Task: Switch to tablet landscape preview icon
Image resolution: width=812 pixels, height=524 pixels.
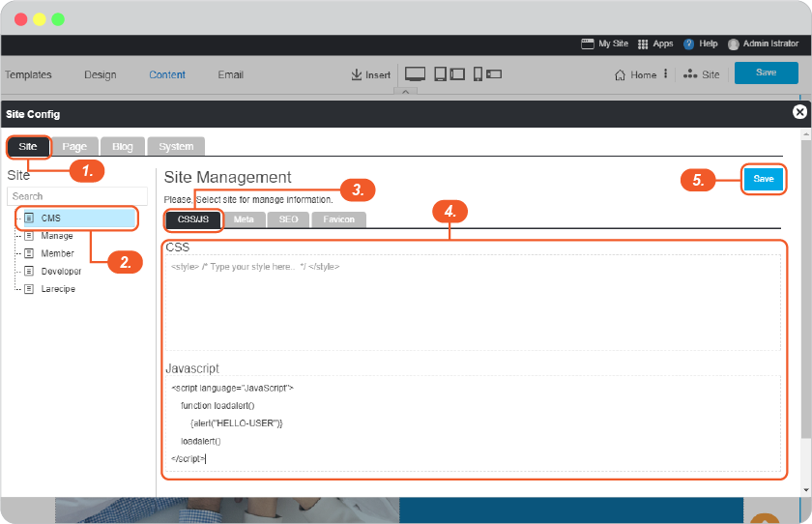Action: pyautogui.click(x=457, y=74)
